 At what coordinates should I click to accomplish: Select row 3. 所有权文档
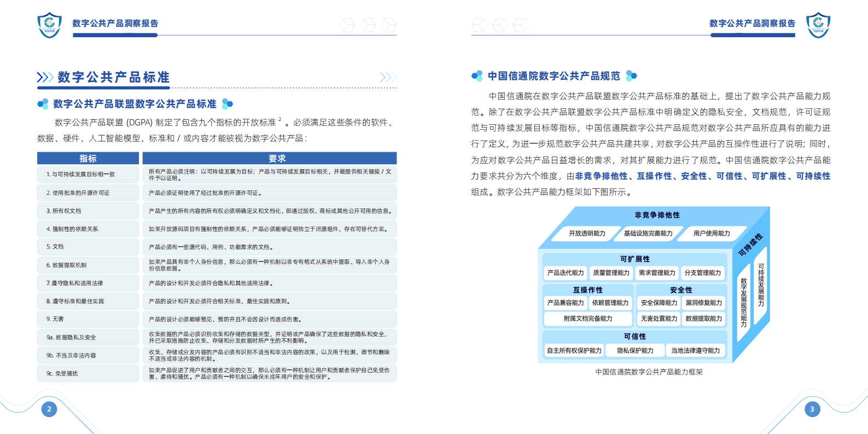217,211
